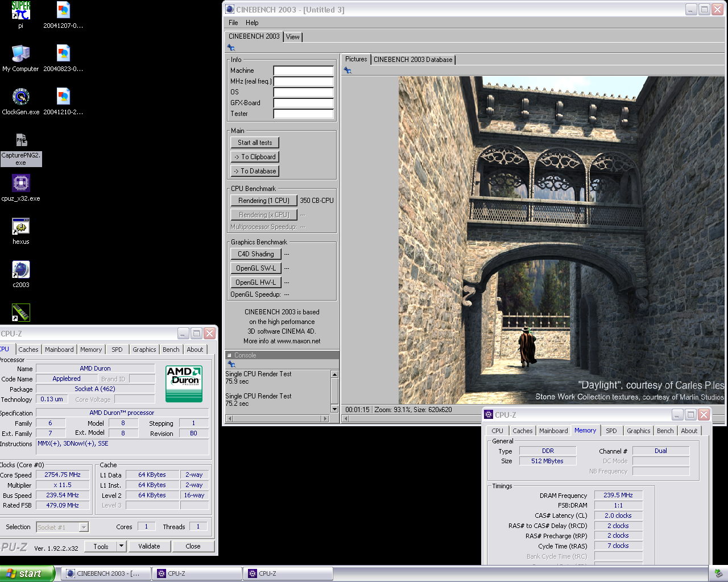Click the Machine input field
The image size is (728, 582).
pyautogui.click(x=304, y=70)
